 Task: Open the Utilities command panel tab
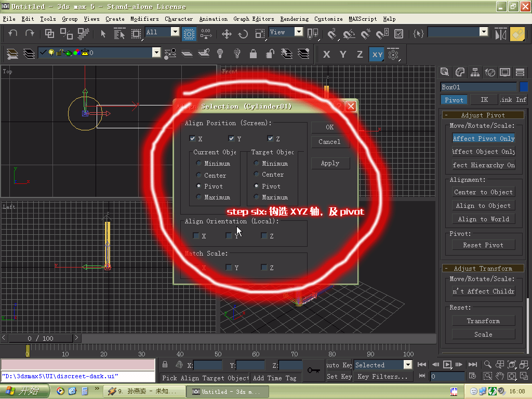520,72
